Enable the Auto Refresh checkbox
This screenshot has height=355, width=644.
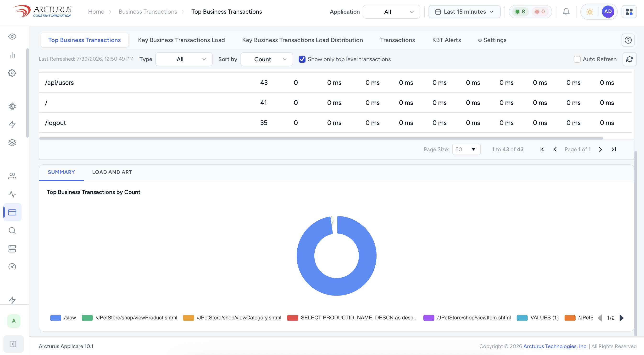(577, 59)
